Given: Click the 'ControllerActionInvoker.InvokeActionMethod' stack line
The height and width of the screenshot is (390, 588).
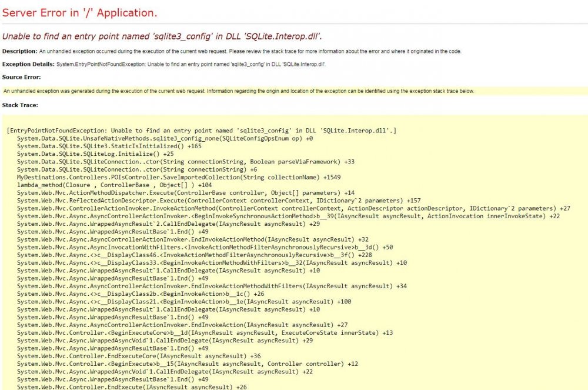Looking at the screenshot, I should coord(293,208).
